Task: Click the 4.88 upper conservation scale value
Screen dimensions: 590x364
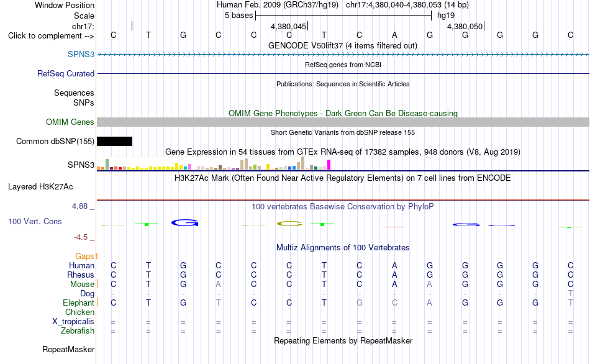Action: point(79,206)
